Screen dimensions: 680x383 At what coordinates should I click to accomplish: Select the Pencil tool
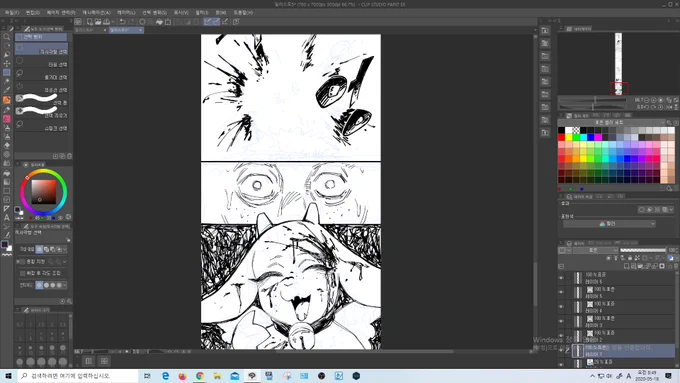(x=7, y=109)
